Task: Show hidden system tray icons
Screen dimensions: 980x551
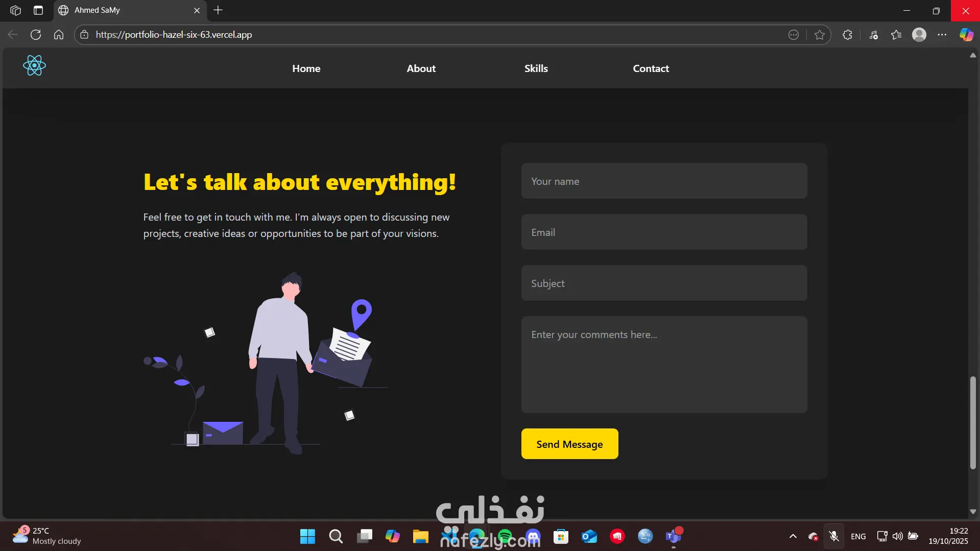Action: click(793, 536)
